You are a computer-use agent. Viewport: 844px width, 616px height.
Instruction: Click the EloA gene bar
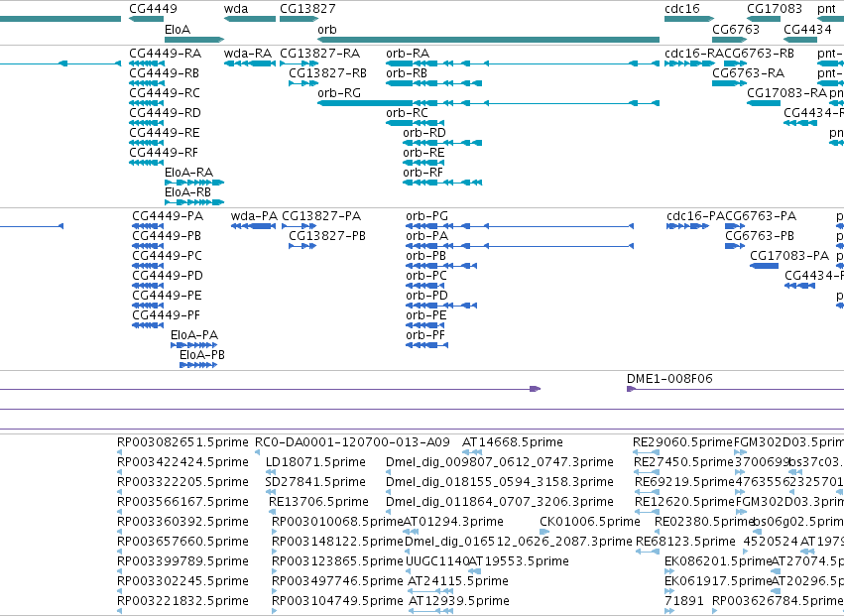194,40
